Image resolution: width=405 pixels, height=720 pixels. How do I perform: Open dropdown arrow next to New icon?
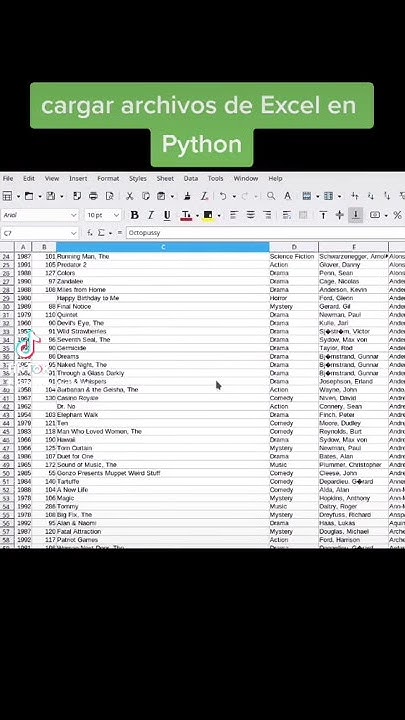pyautogui.click(x=18, y=197)
